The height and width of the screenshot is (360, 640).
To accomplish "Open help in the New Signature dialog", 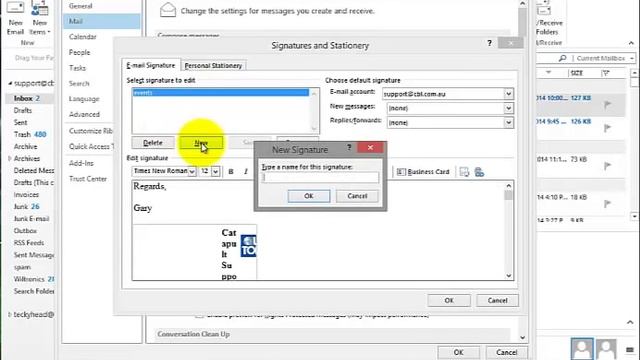I will (x=349, y=147).
